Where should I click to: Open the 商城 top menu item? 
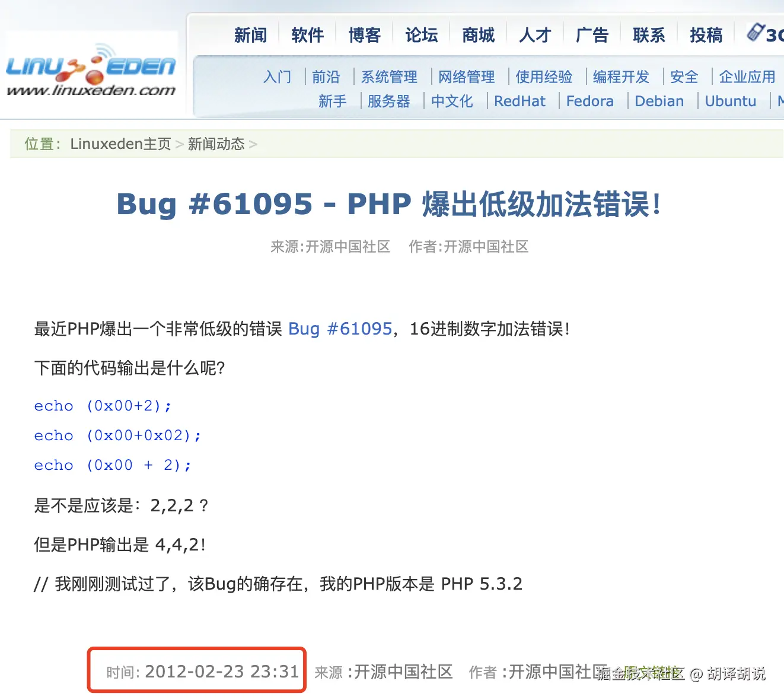(478, 36)
